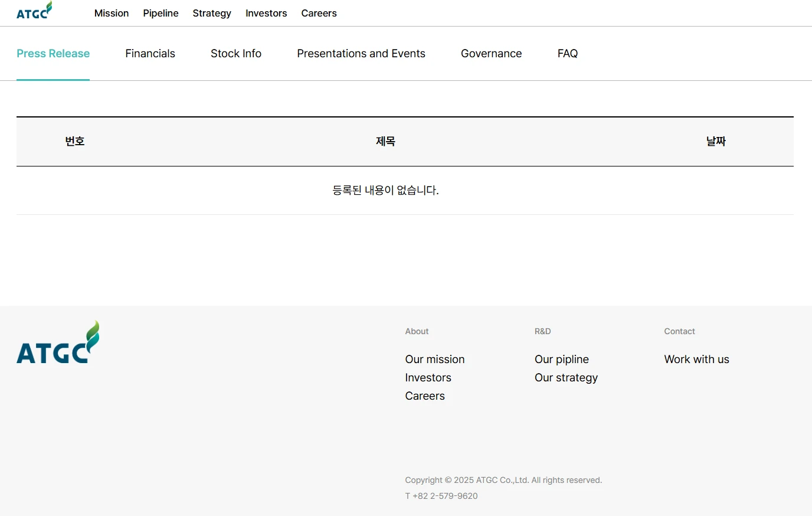Screen dimensions: 812x516
Task: Open the Mission menu item
Action: click(112, 13)
